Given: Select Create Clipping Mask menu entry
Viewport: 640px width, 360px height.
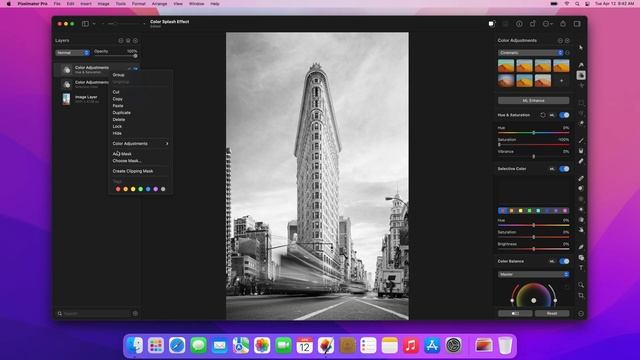Looking at the screenshot, I should point(133,171).
